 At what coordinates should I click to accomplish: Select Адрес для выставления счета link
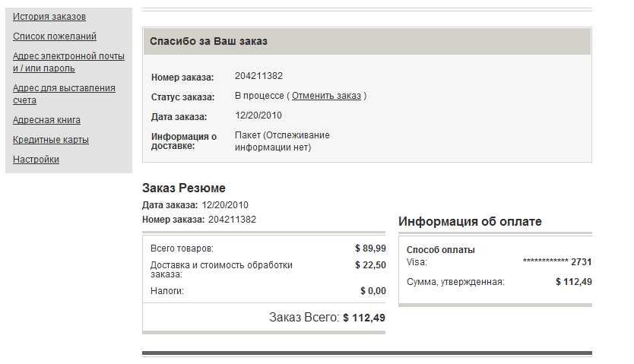tap(64, 93)
